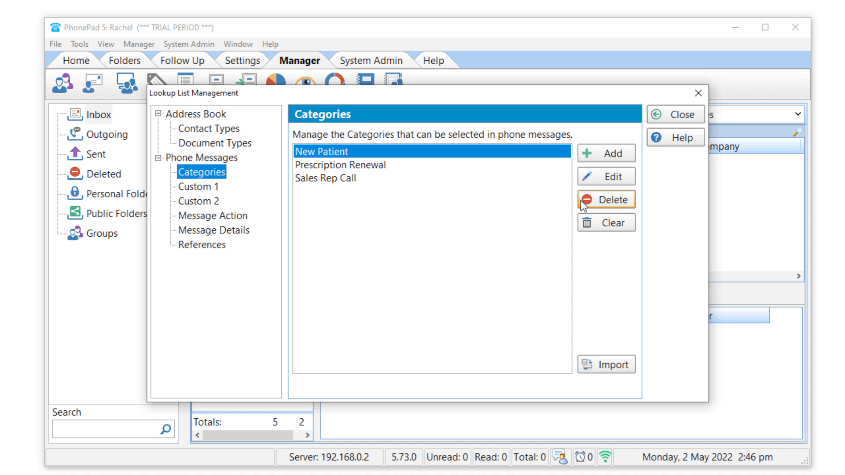Delete the selected category
The height and width of the screenshot is (475, 845).
coord(606,199)
